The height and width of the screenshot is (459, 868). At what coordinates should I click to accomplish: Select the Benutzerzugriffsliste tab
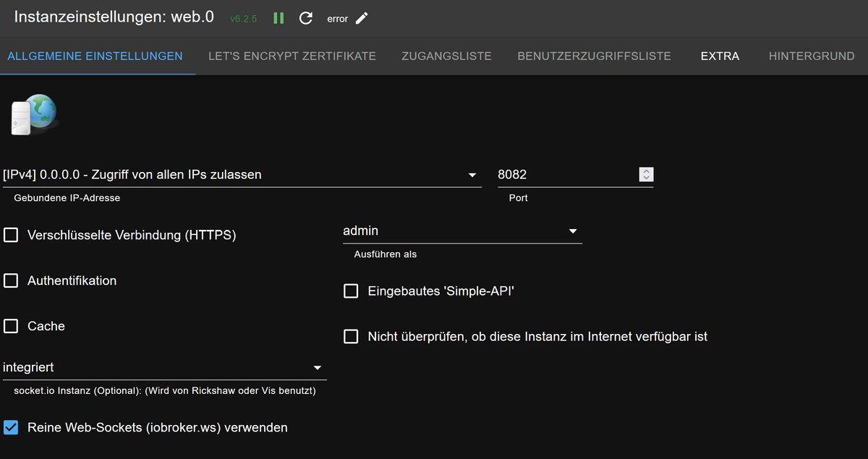coord(594,56)
